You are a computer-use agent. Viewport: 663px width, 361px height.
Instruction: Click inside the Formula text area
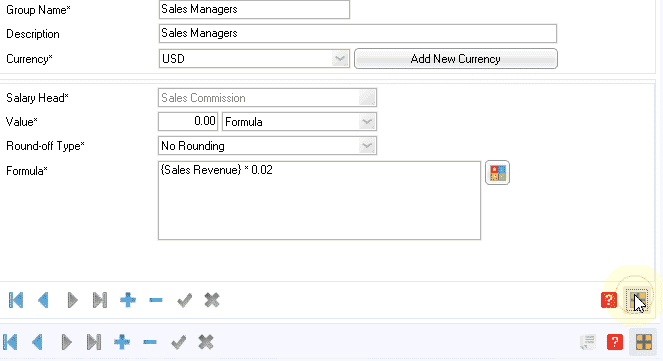click(319, 200)
